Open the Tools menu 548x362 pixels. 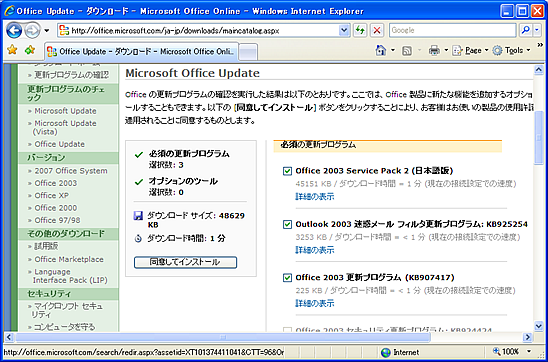click(x=512, y=51)
